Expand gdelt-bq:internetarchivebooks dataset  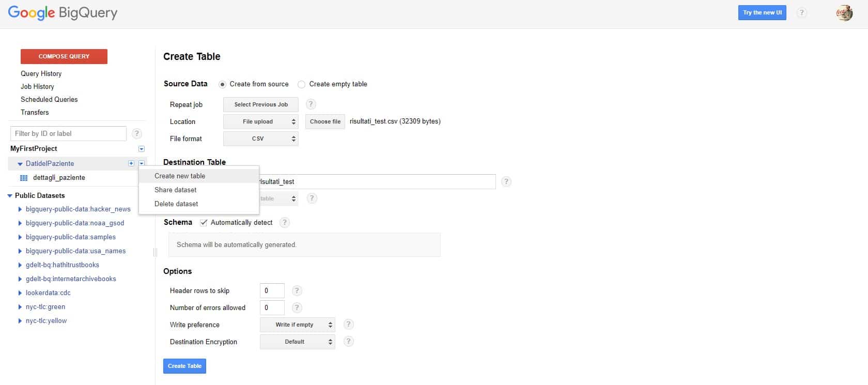coord(20,279)
